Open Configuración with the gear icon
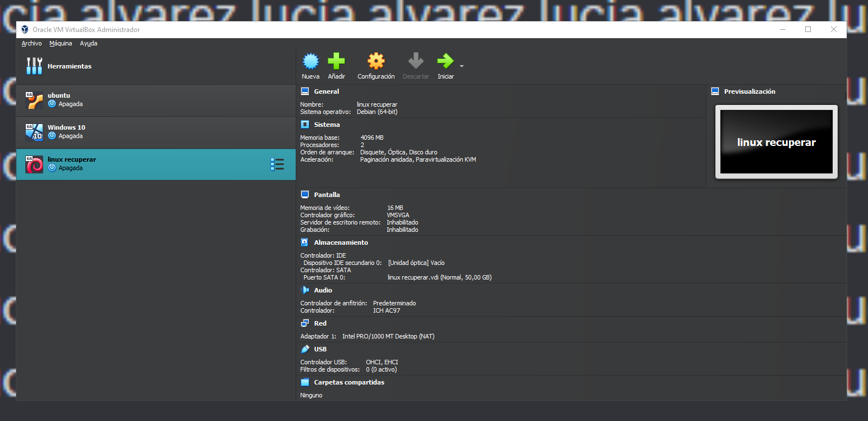Viewport: 868px width, 421px height. click(376, 61)
